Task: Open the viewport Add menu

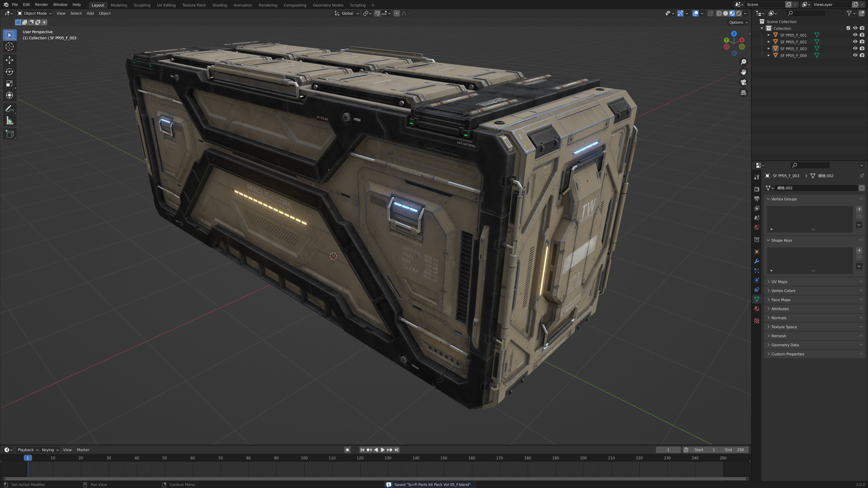Action: (90, 13)
